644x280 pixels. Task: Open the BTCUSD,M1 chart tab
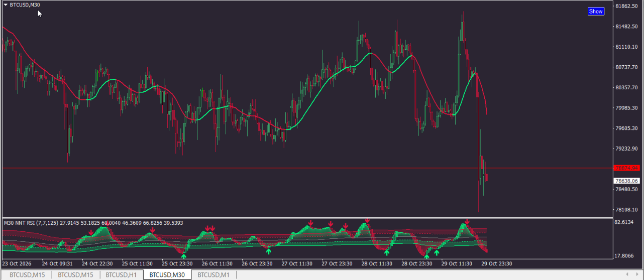213,274
